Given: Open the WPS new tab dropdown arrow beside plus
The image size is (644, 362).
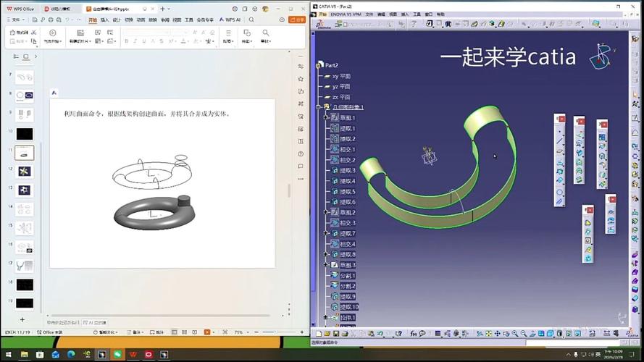Looking at the screenshot, I should tap(169, 9).
